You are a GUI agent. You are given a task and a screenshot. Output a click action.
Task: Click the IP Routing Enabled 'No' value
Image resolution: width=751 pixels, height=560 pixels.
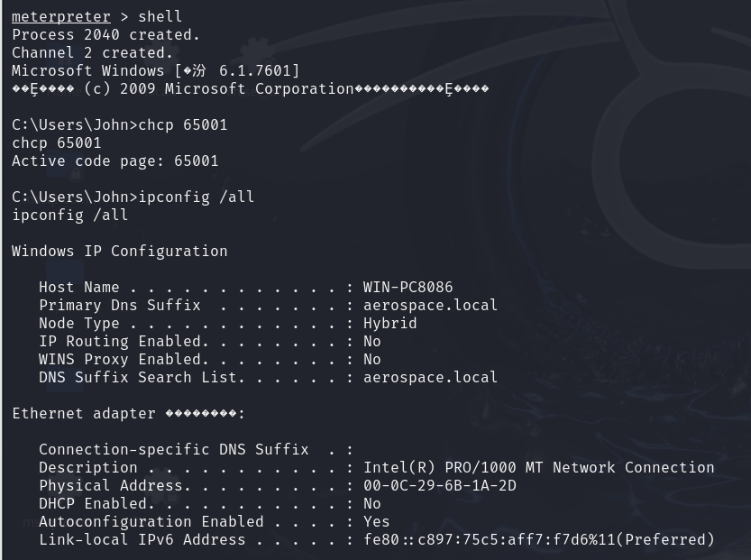[x=372, y=342]
